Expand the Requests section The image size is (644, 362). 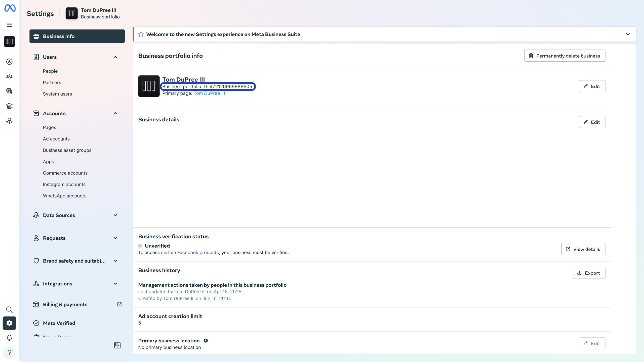pos(115,238)
